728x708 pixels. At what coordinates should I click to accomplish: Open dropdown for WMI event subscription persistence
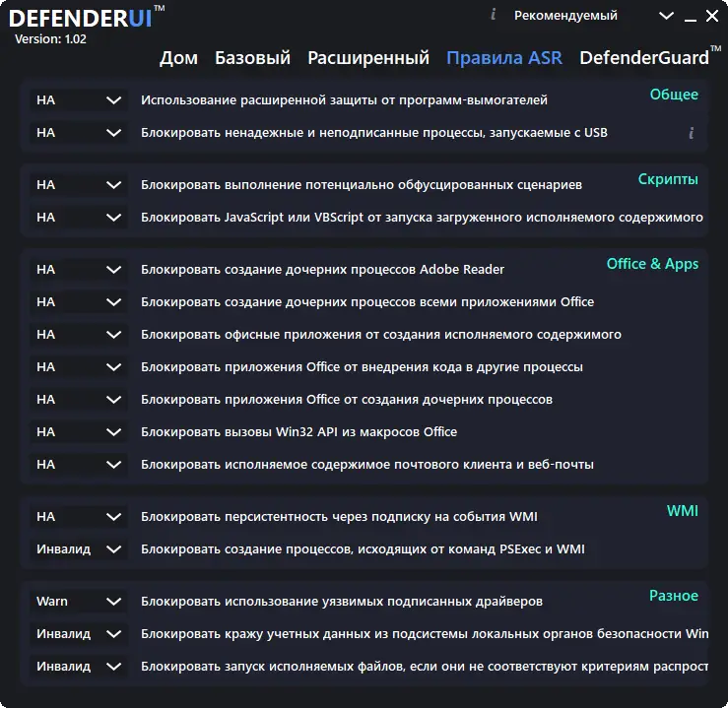(79, 517)
